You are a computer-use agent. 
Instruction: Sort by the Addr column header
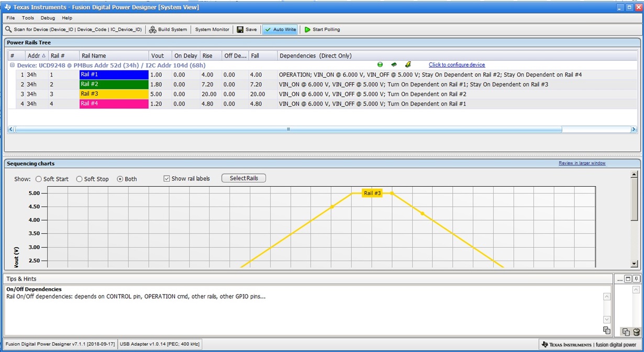point(36,55)
